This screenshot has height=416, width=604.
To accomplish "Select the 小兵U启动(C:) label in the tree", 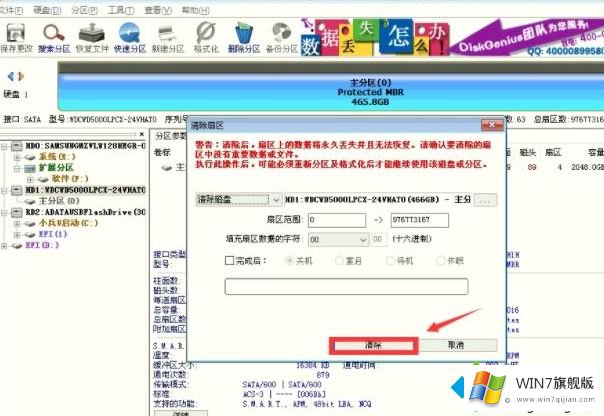I will [68, 223].
